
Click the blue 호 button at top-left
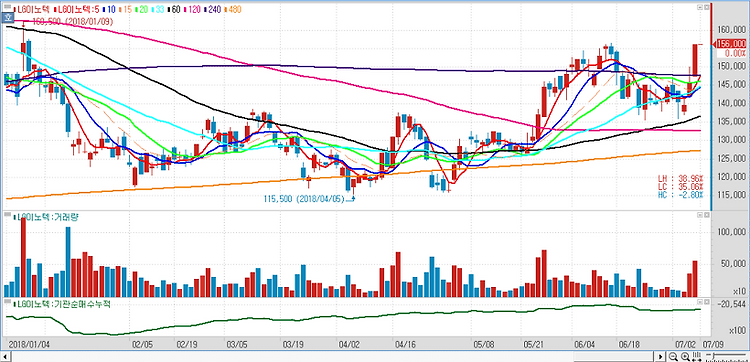7,18
